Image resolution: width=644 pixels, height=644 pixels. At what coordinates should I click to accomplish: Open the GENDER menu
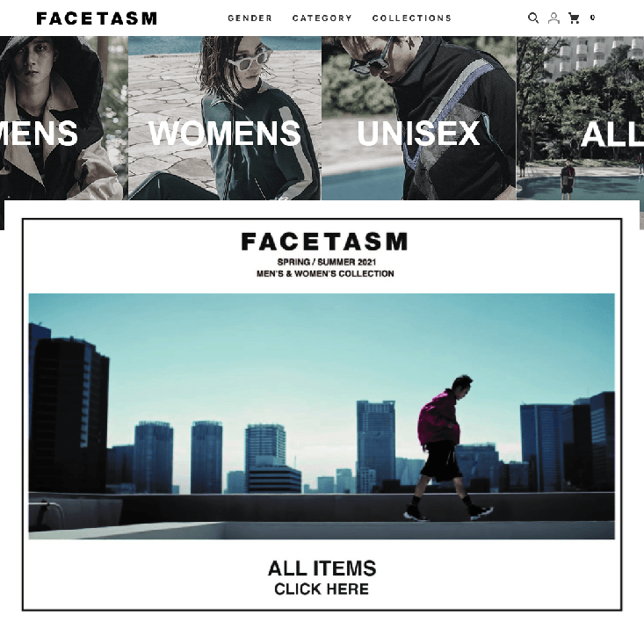tap(250, 18)
